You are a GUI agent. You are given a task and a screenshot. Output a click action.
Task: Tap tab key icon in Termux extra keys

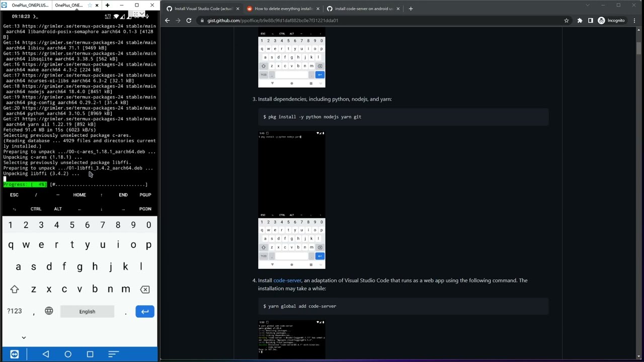pos(14,209)
